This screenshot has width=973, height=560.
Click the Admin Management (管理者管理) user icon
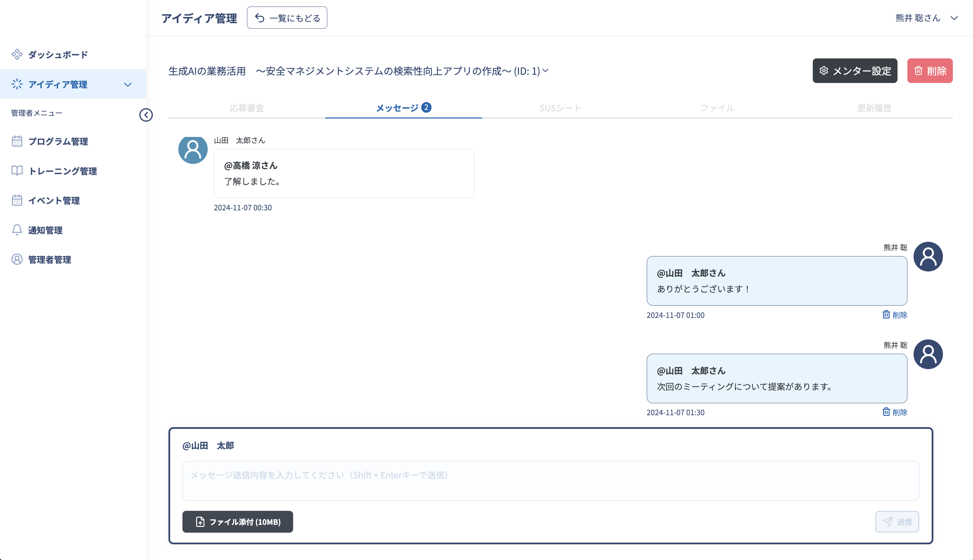click(17, 260)
